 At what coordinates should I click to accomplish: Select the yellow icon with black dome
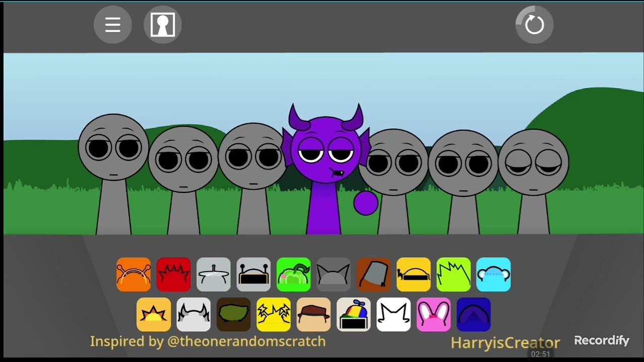(414, 275)
